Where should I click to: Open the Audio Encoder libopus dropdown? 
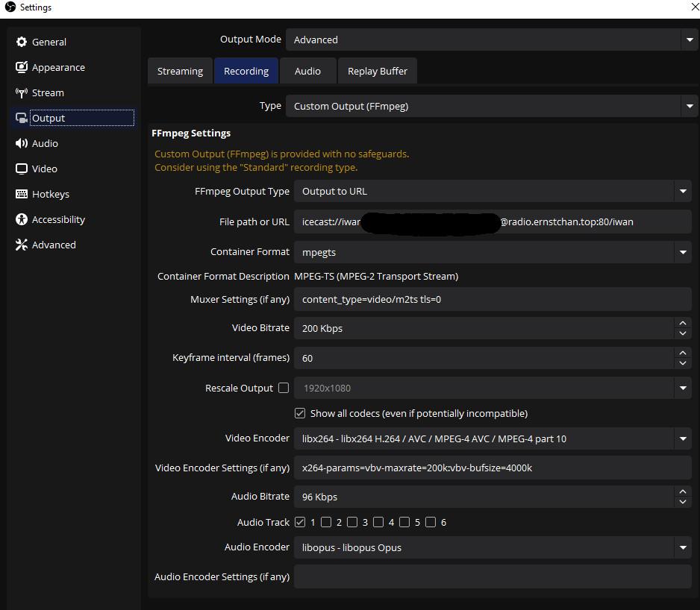493,547
